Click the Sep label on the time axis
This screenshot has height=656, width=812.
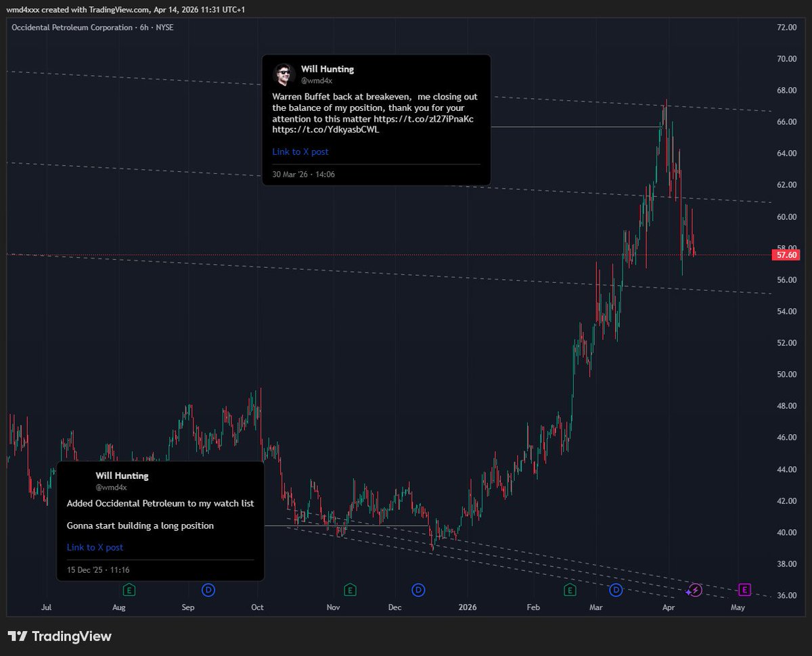pos(188,607)
